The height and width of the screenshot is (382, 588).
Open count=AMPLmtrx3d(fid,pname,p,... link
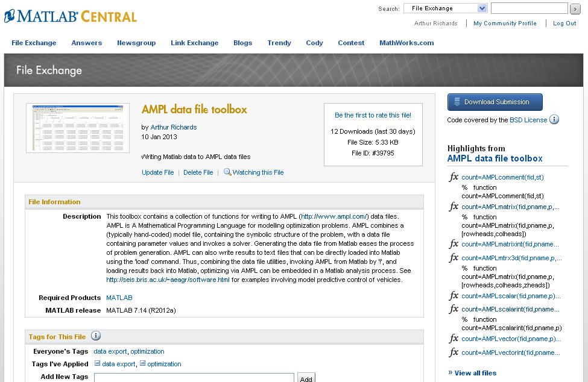[x=511, y=258]
